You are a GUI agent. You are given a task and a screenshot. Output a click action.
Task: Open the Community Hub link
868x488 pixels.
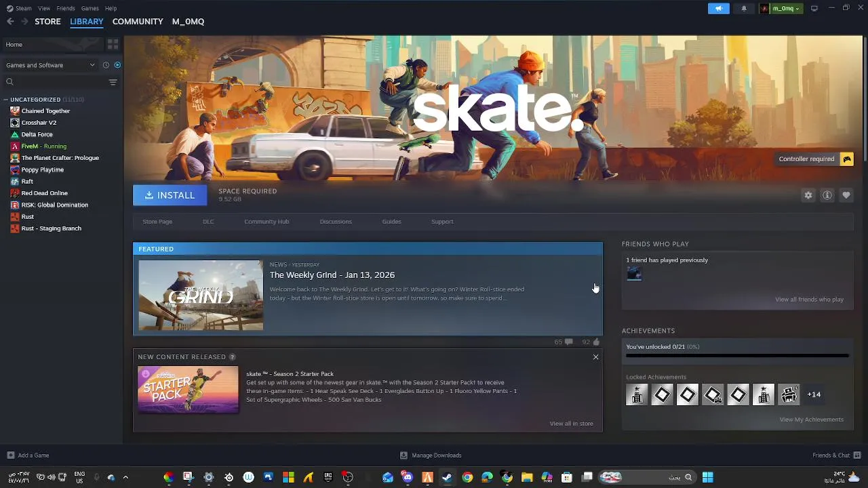(x=267, y=222)
